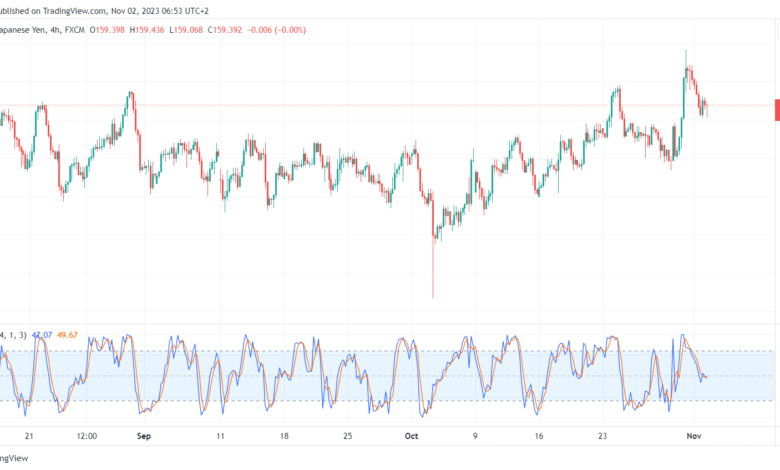This screenshot has height=470, width=780.
Task: Click the TradingView logo text at bottom left
Action: click(14, 458)
